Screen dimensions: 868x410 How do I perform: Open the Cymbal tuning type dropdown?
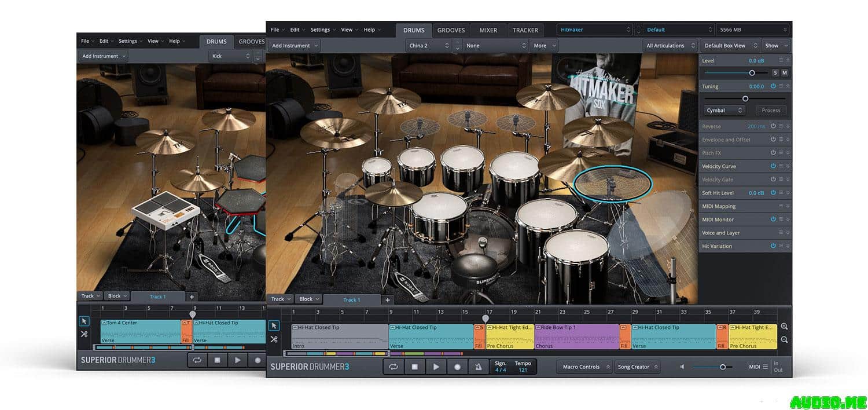[724, 110]
